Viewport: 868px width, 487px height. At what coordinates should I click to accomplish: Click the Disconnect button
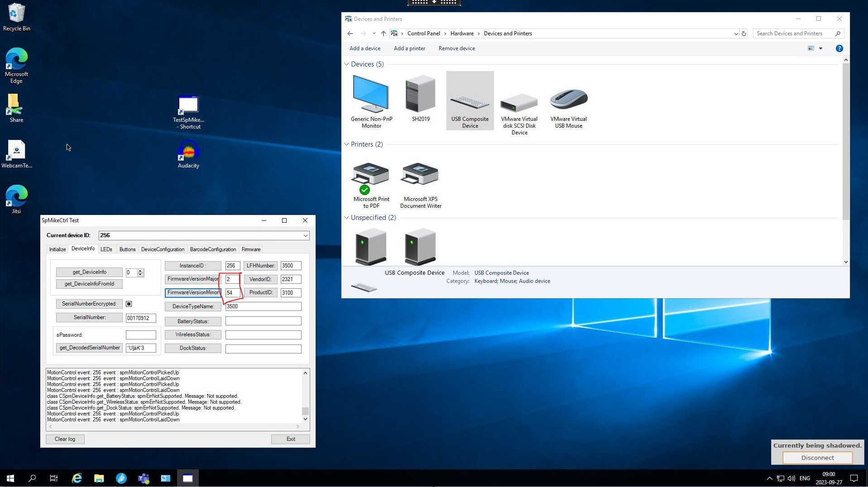(x=816, y=458)
